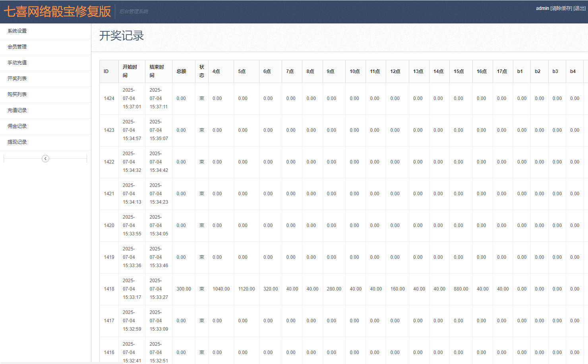Image resolution: width=588 pixels, height=364 pixels.
Task: Click the ID column header
Action: click(106, 71)
